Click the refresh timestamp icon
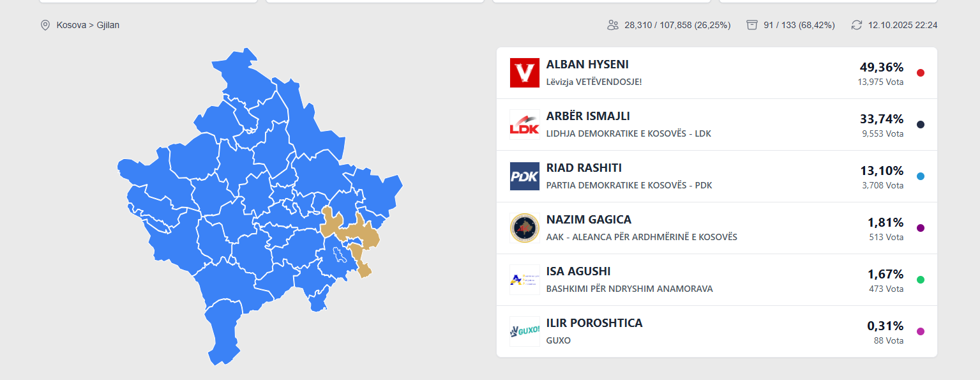Screen dimensions: 980x380 [x=857, y=26]
